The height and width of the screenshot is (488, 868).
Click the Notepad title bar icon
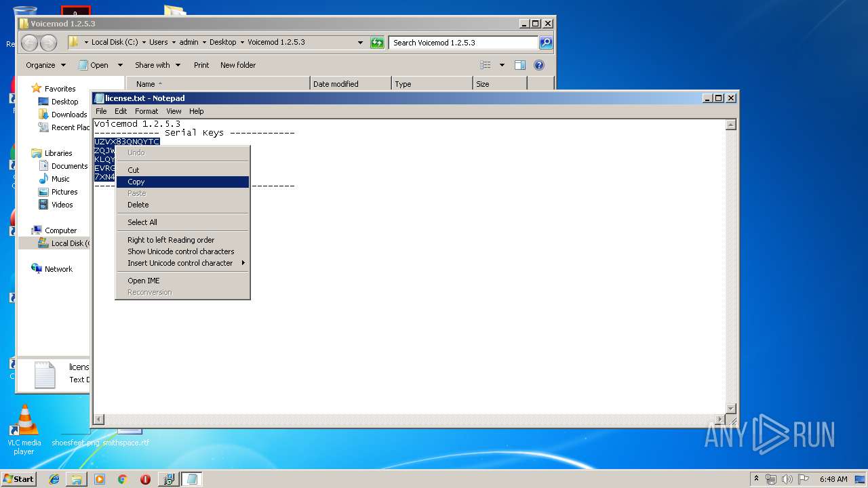click(x=99, y=98)
